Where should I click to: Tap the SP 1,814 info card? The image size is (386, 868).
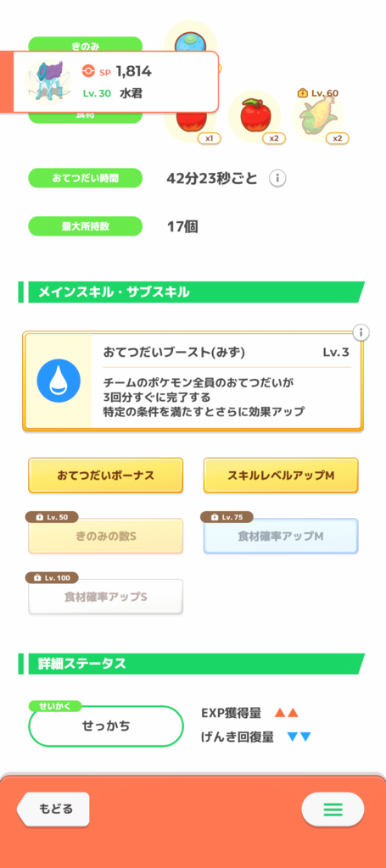click(109, 81)
